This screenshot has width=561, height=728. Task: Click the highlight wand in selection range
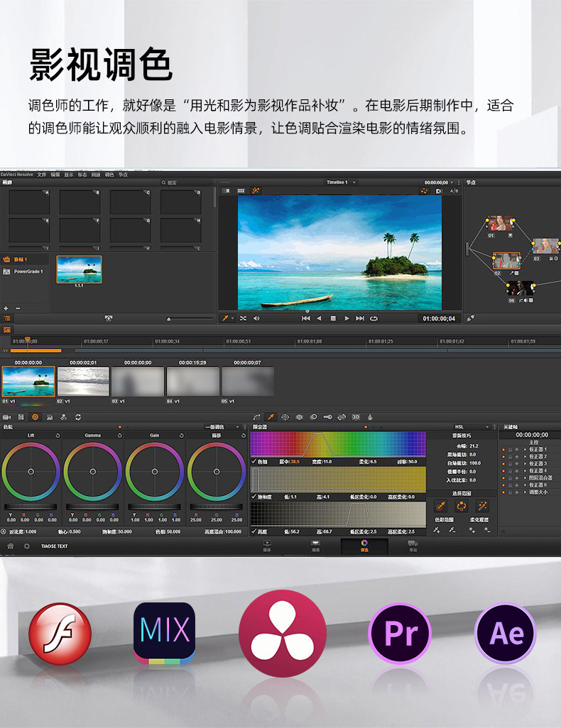point(482,506)
